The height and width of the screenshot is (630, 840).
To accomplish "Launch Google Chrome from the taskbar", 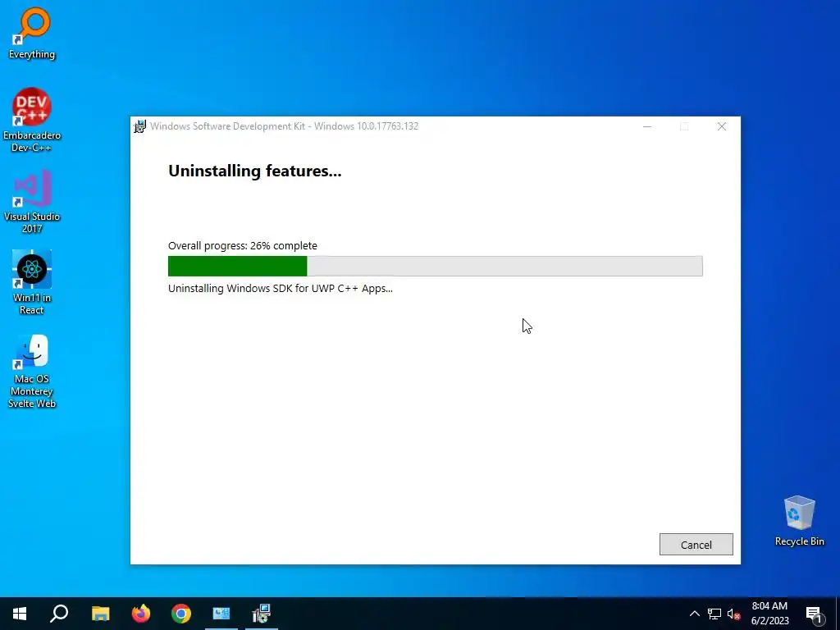I will 181,614.
